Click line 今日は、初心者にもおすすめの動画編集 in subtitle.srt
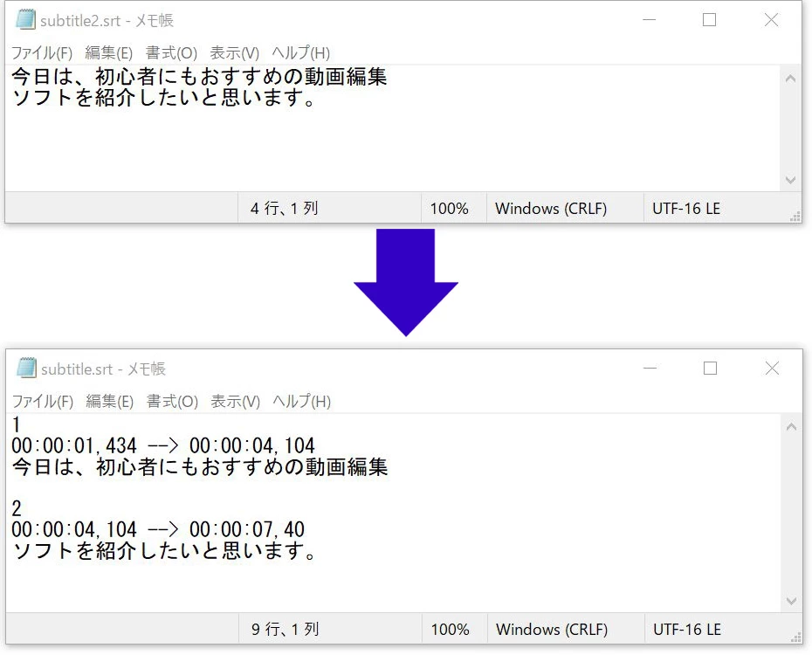This screenshot has width=812, height=655. pos(200,466)
